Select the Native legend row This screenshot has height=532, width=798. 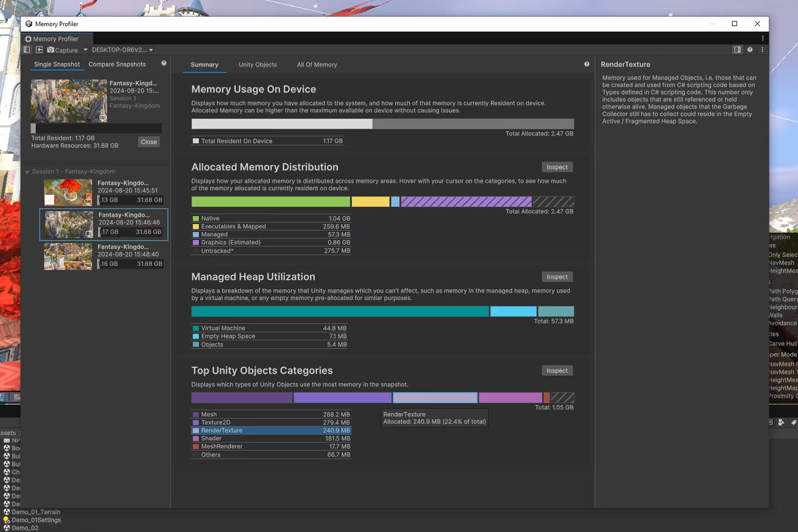coord(271,218)
